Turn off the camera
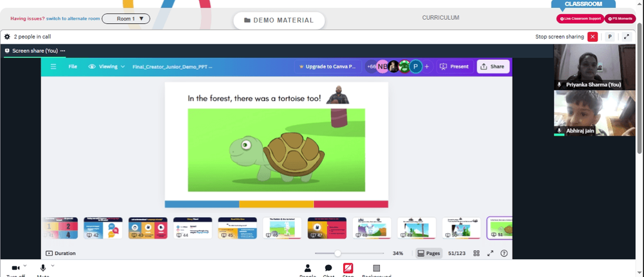This screenshot has width=644, height=277. tap(15, 269)
